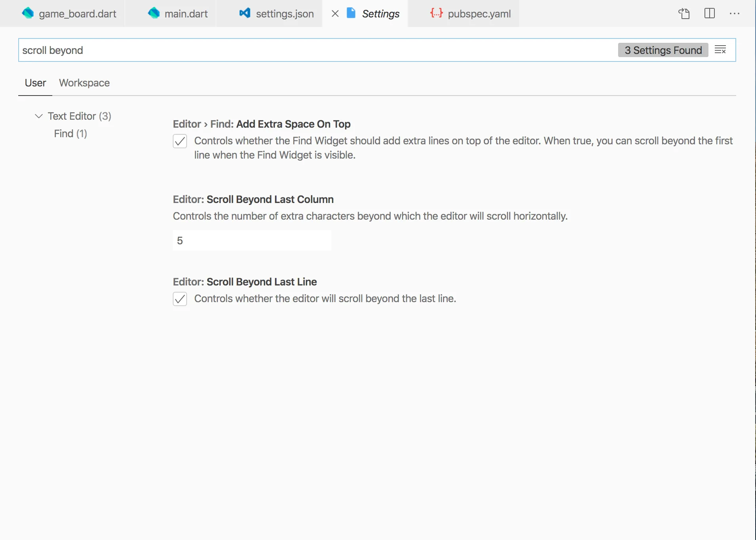Click the document icon on Settings tab
Screen dimensions: 756x540
click(351, 13)
